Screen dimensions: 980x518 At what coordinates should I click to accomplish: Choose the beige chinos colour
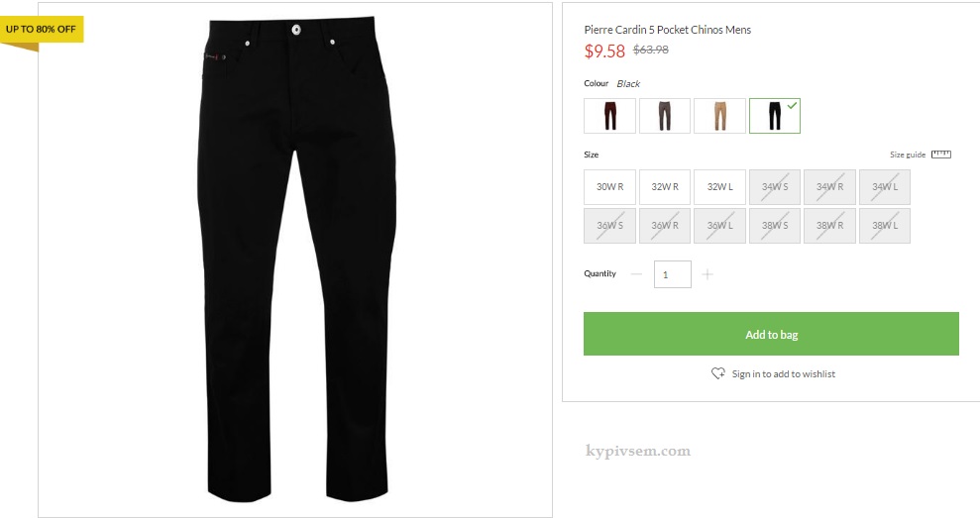coord(719,116)
